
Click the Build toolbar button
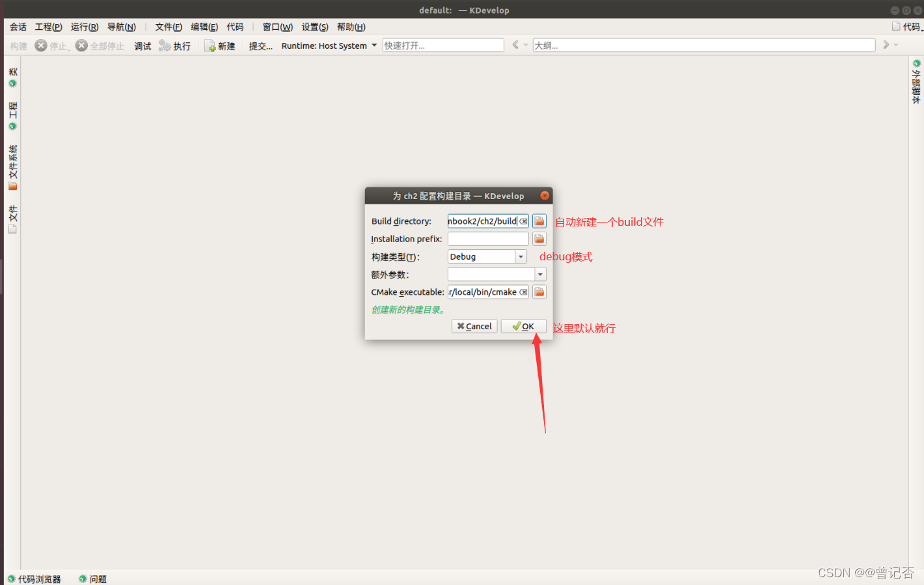(x=19, y=46)
